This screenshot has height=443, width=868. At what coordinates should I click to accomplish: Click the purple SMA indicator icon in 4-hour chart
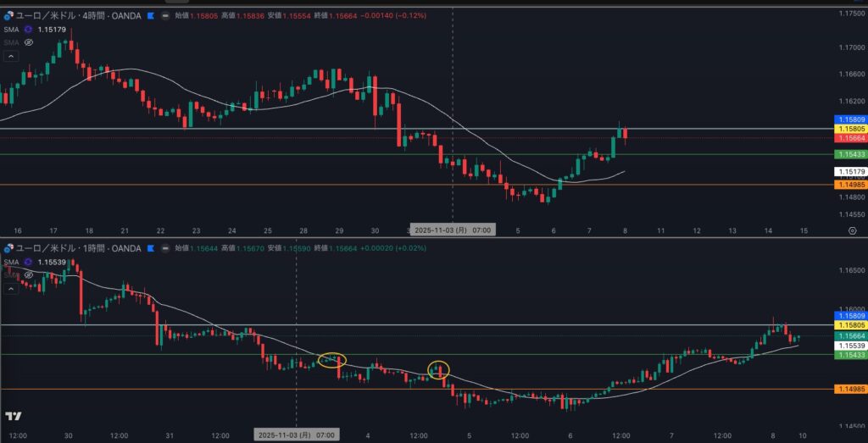(28, 29)
